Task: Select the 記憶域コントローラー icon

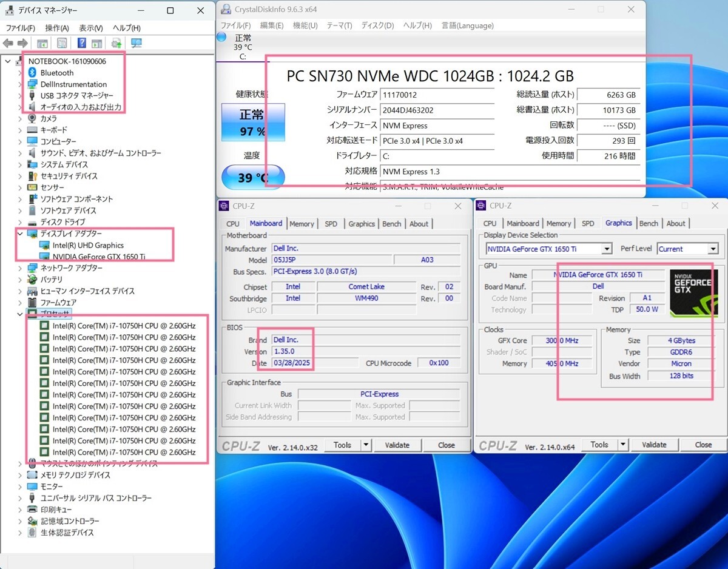Action: pos(32,521)
